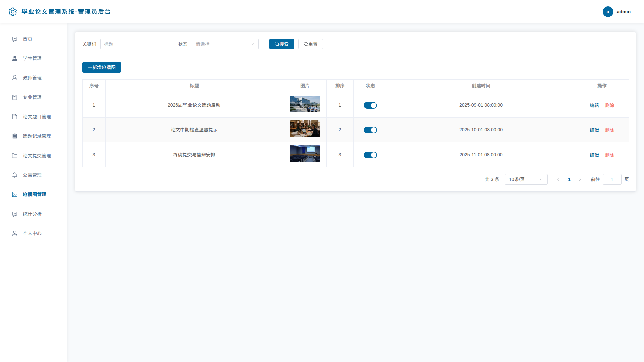This screenshot has width=644, height=362.
Task: Focus the 关键词 title input field
Action: click(x=133, y=44)
